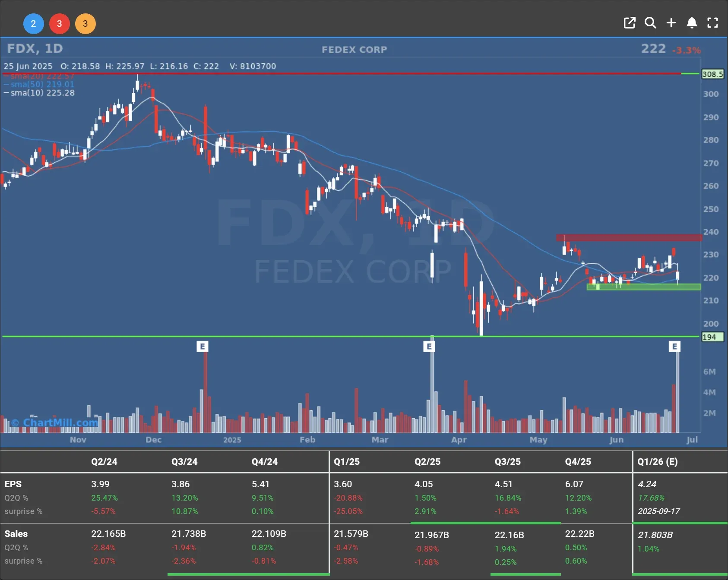Click the FEDEX CORP chart title

[x=355, y=50]
